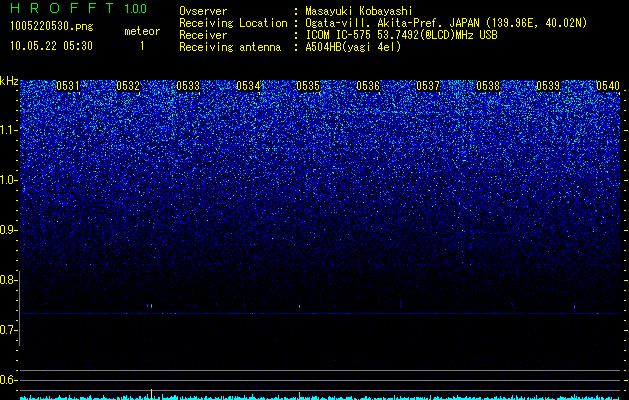Click the 0540 time marker
629x400 pixels.
tap(608, 86)
